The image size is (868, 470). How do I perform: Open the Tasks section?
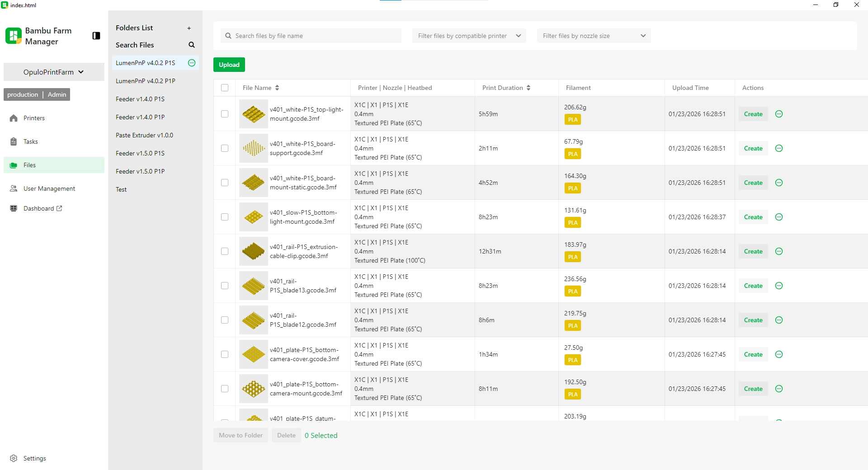coord(31,141)
